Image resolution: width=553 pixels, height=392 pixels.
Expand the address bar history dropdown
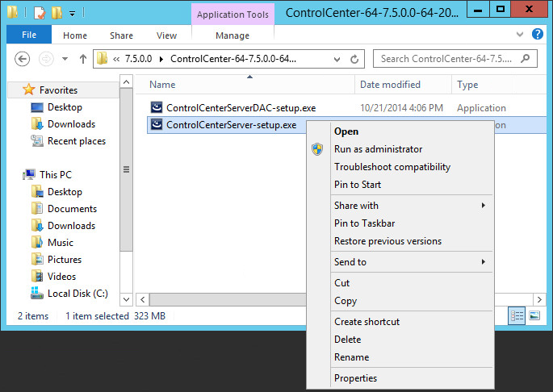coord(337,59)
